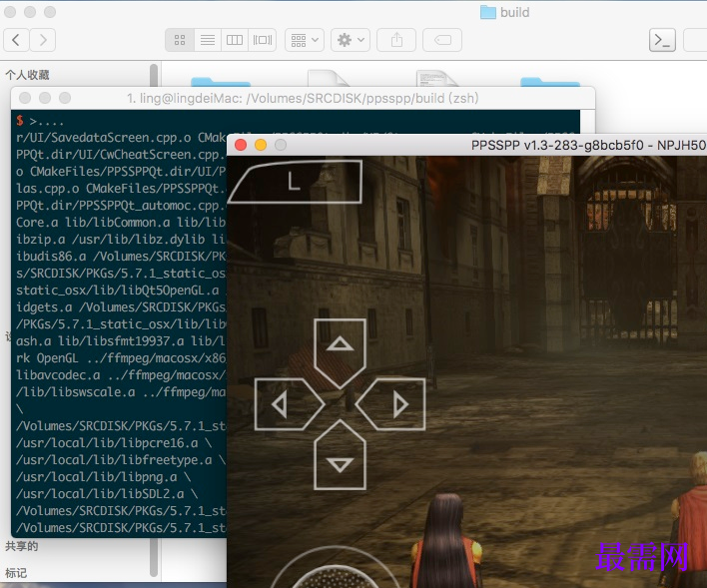Viewport: 707px width, 588px height.
Task: Click the Finder share button
Action: pyautogui.click(x=396, y=40)
